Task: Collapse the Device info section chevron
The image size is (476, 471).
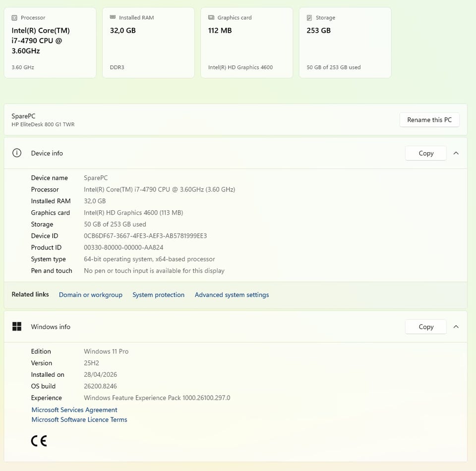Action: [456, 153]
